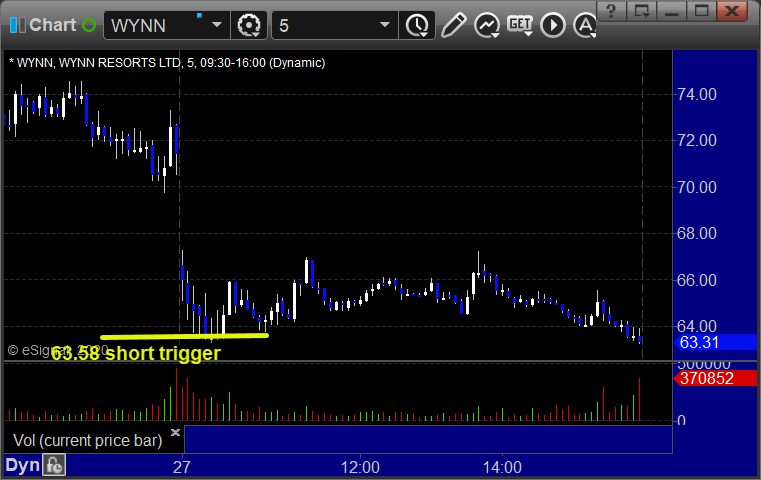Click the 14:00 time axis label

pyautogui.click(x=502, y=467)
